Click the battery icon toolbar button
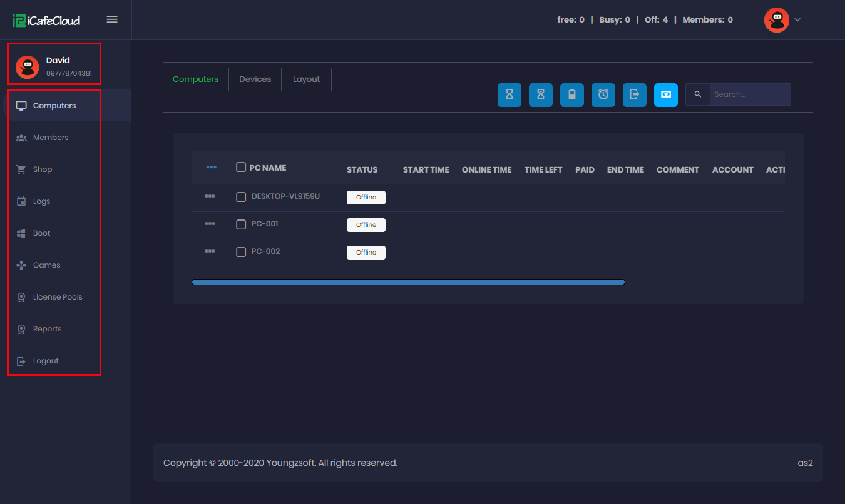Viewport: 845px width, 504px height. pyautogui.click(x=571, y=94)
